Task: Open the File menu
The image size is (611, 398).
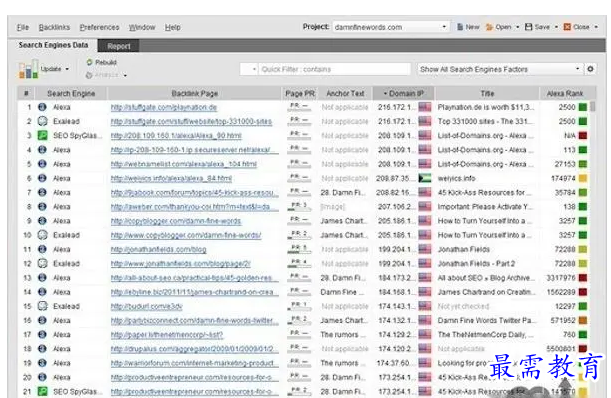Action: [x=23, y=27]
